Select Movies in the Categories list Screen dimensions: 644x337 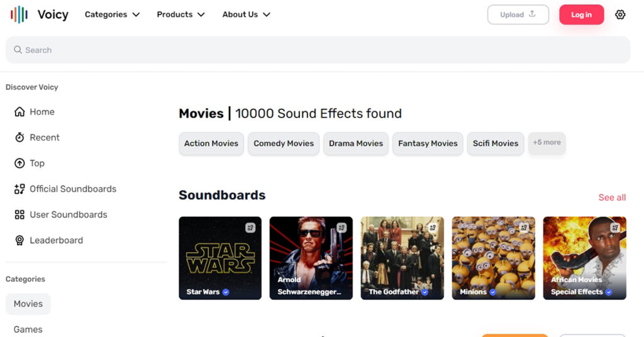coord(28,304)
